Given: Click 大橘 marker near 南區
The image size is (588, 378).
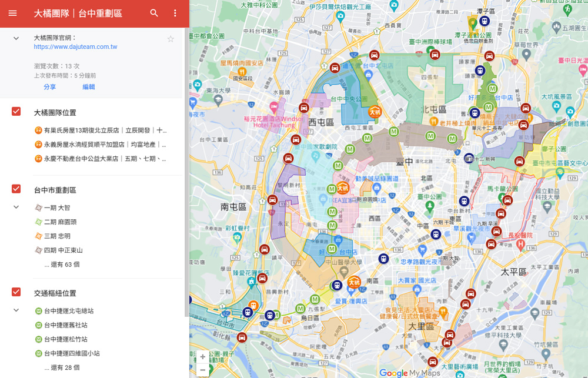Looking at the screenshot, I should click(354, 282).
